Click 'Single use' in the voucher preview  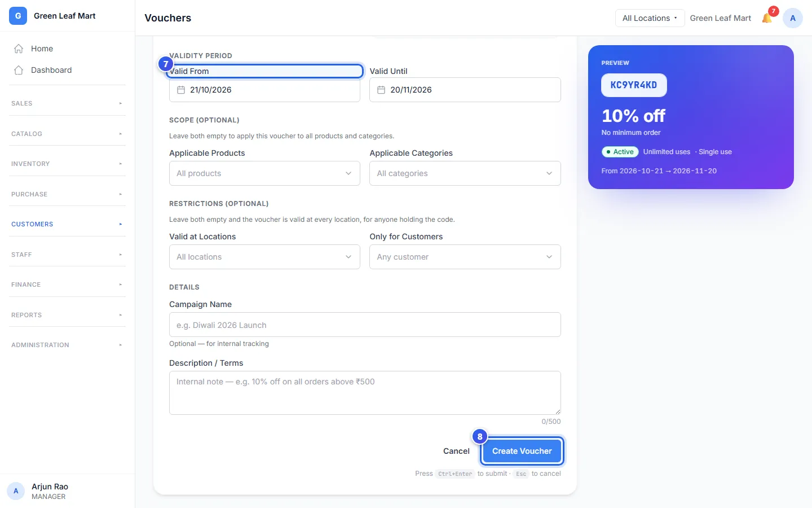715,152
